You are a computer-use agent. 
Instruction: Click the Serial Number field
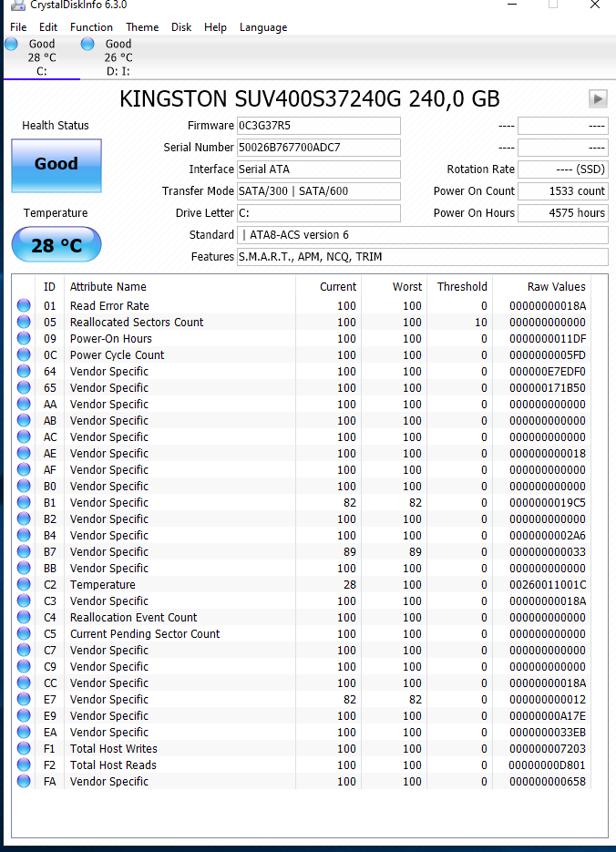click(x=319, y=148)
